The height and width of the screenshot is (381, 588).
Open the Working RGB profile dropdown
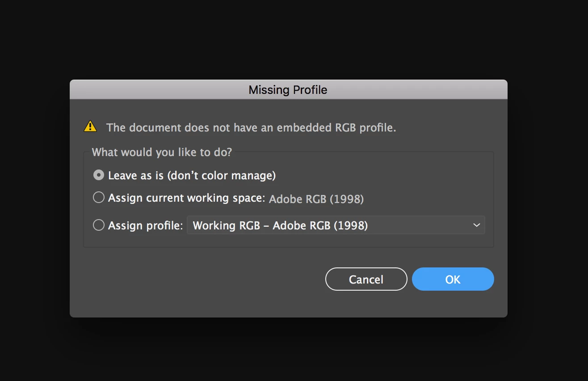pos(335,225)
